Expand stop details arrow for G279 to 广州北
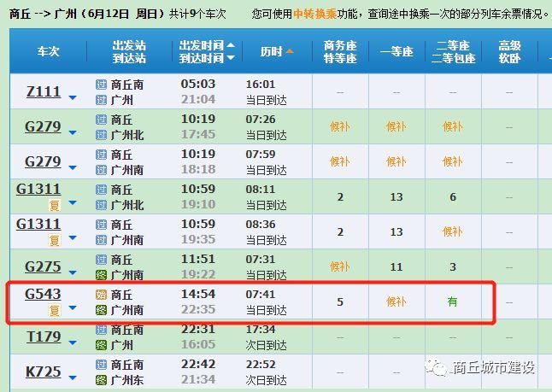This screenshot has height=392, width=552. pyautogui.click(x=73, y=132)
